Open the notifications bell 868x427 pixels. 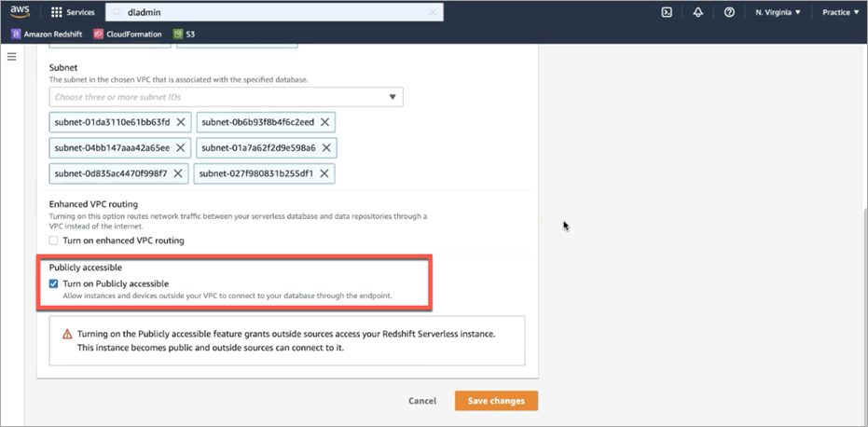(698, 12)
